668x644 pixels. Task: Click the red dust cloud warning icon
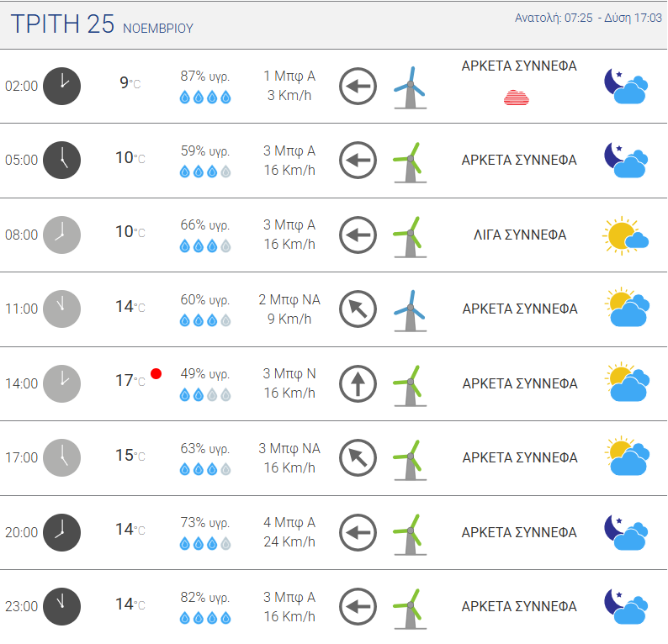[517, 98]
